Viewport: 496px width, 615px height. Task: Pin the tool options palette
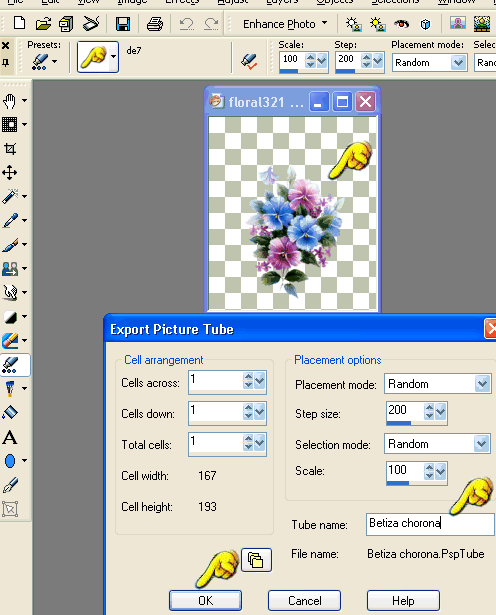point(5,62)
